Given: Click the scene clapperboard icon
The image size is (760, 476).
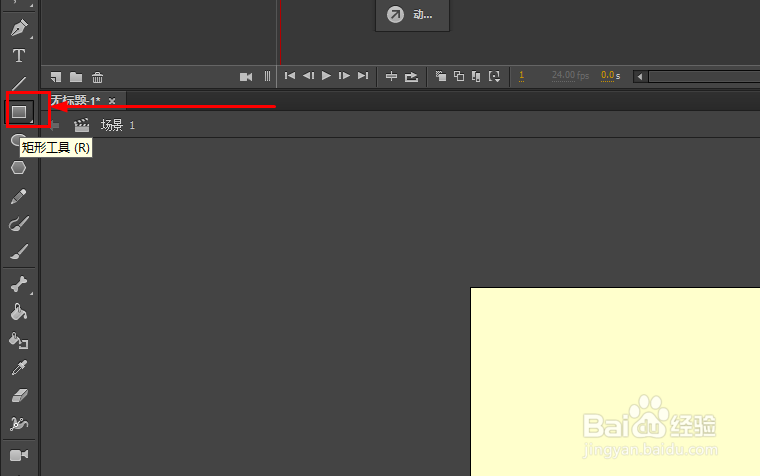Looking at the screenshot, I should pyautogui.click(x=81, y=125).
